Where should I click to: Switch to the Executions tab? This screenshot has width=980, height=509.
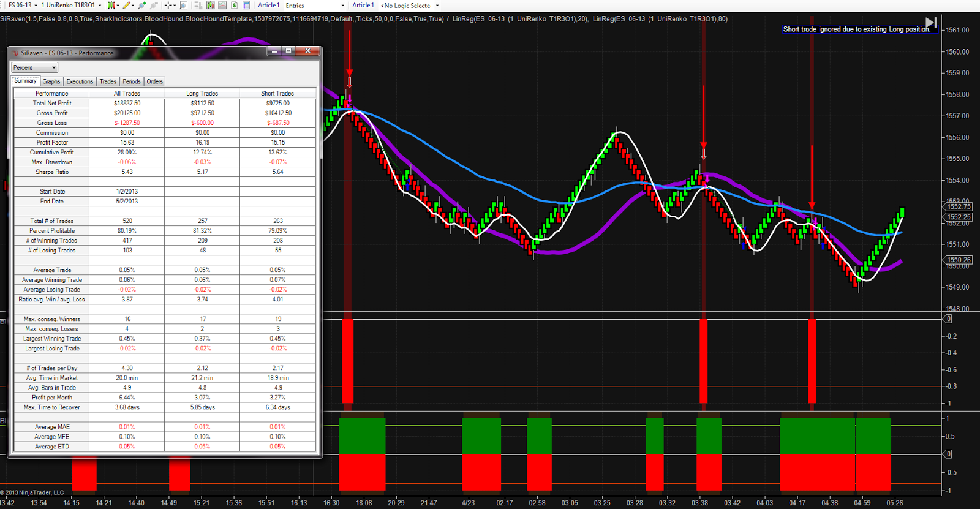pos(80,81)
